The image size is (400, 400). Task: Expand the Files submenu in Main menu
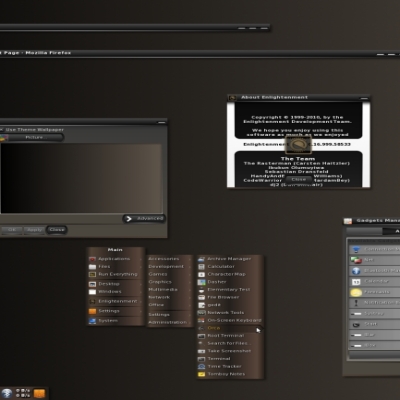pos(115,267)
